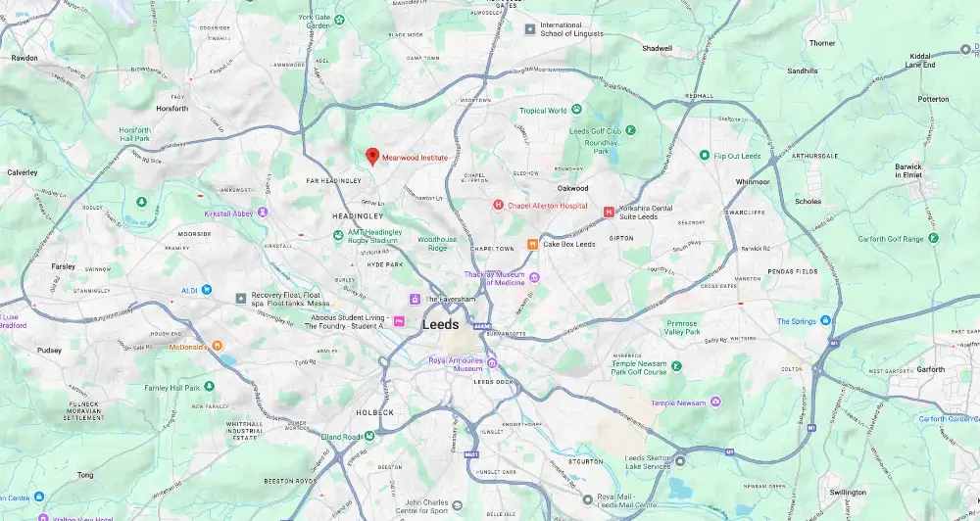The height and width of the screenshot is (521, 980).
Task: Select the ALDI shopping cart icon
Action: point(206,290)
